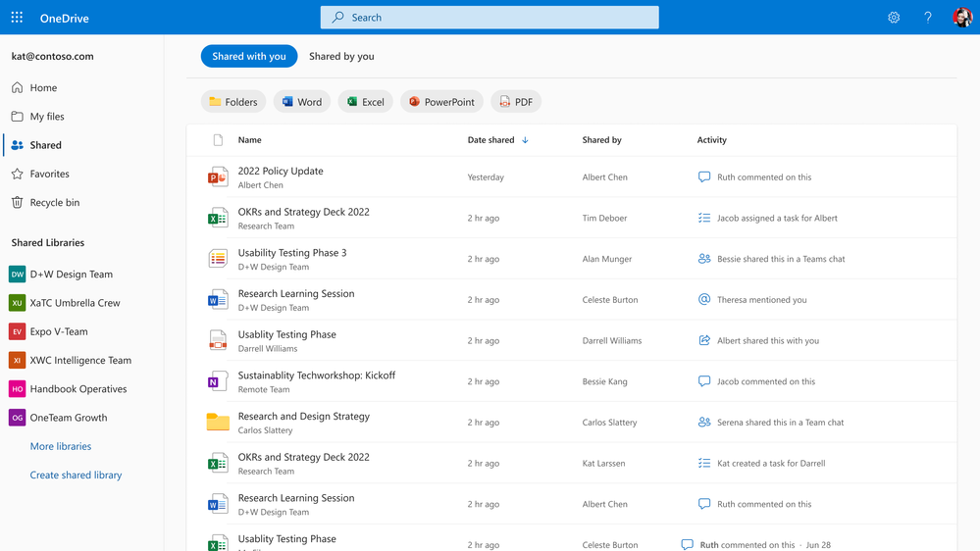
Task: Sort by the Date shared column arrow
Action: click(525, 140)
